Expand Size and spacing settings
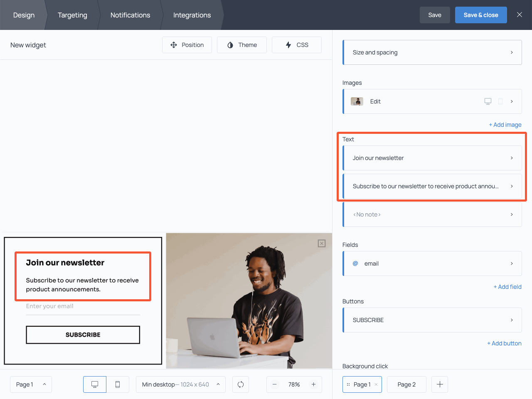The height and width of the screenshot is (399, 532). click(432, 52)
